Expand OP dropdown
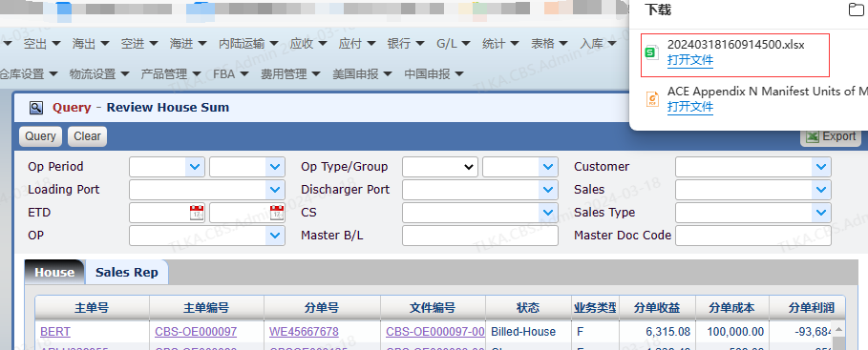The height and width of the screenshot is (350, 868). 275,236
